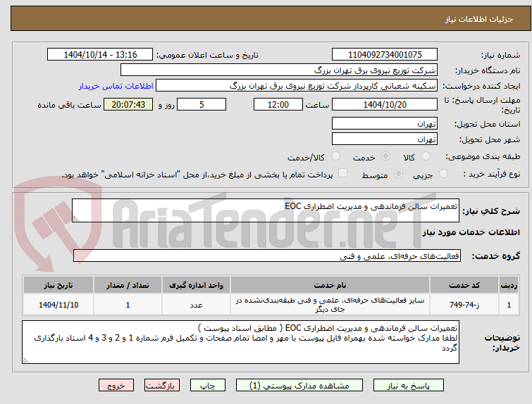Screen dimensions: 532x404
Task: Open اطلاعات تماس خریدار link
Action: 116,86
